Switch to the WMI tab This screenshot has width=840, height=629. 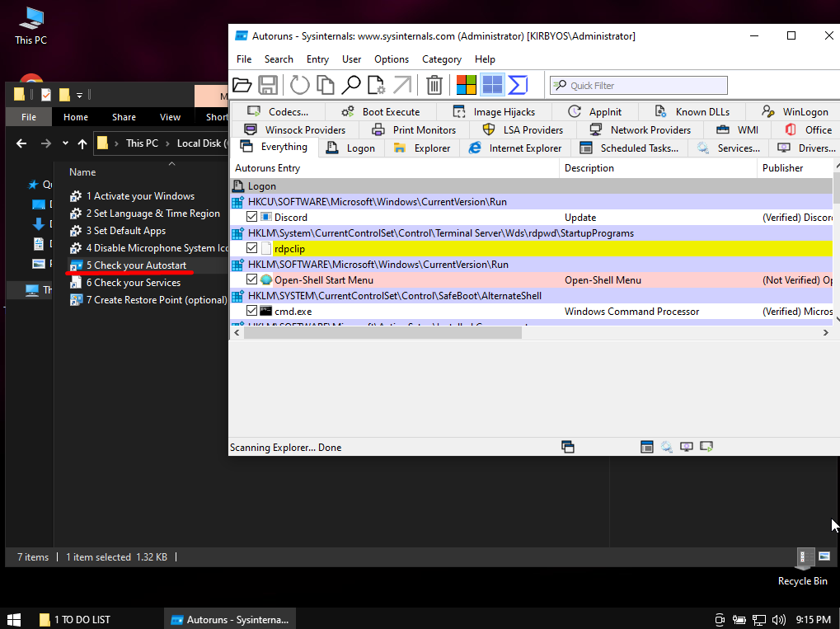click(738, 129)
